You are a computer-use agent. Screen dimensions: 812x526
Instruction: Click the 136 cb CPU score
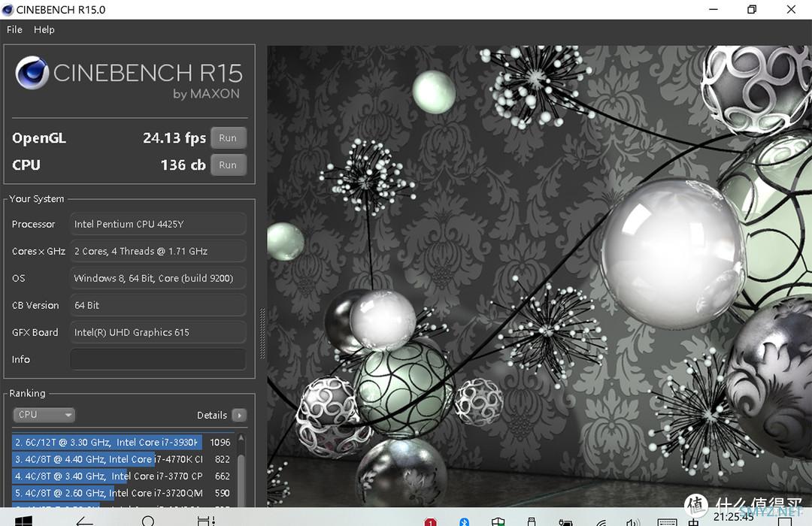[x=183, y=165]
